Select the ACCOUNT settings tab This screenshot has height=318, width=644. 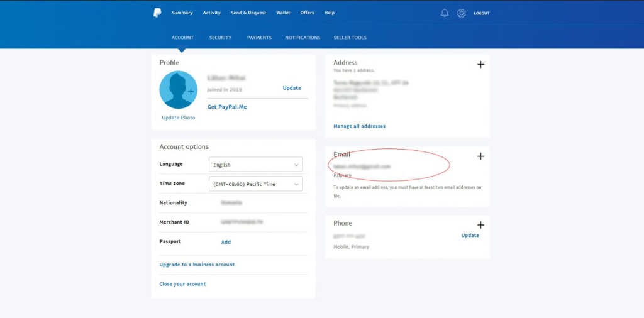(x=183, y=37)
